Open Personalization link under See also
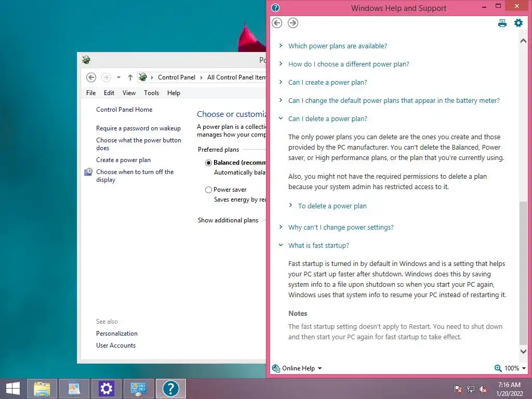This screenshot has width=532, height=399. pyautogui.click(x=117, y=334)
